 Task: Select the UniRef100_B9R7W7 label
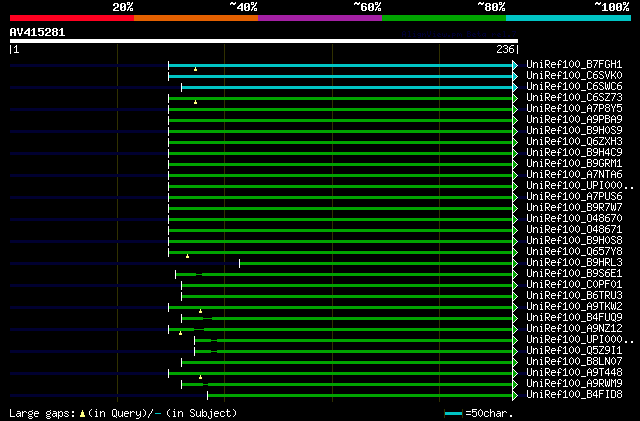tap(574, 207)
